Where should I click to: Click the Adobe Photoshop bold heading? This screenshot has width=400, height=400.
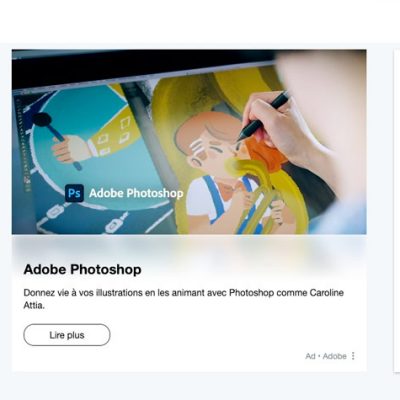82,269
